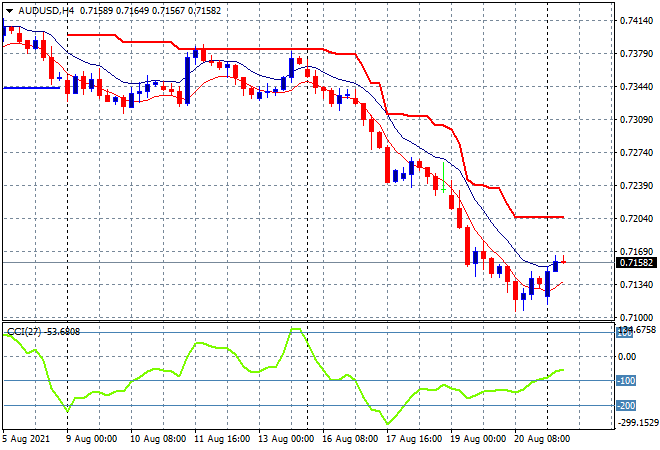Click the 0.71690 price axis label
The width and height of the screenshot is (660, 450).
point(636,251)
